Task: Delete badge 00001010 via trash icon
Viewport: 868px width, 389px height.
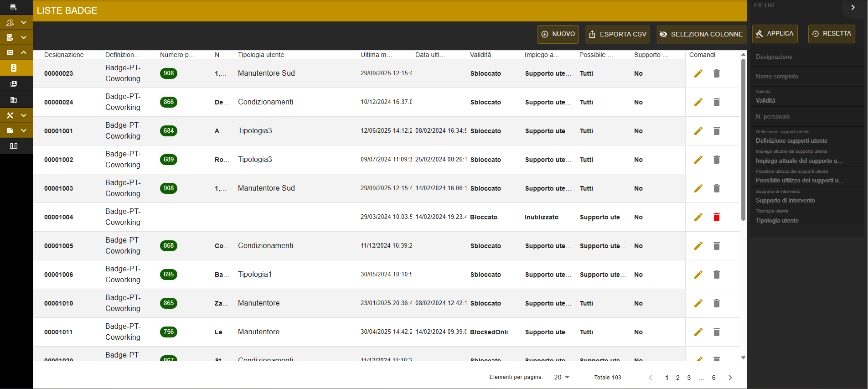Action: 717,303
